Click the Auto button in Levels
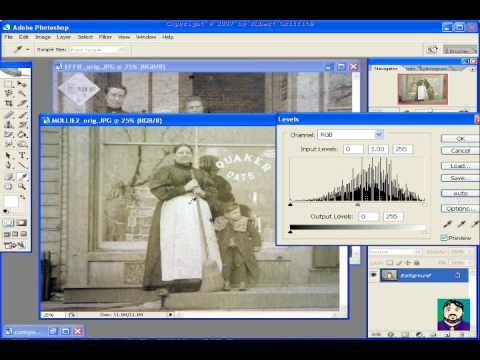 [460, 193]
